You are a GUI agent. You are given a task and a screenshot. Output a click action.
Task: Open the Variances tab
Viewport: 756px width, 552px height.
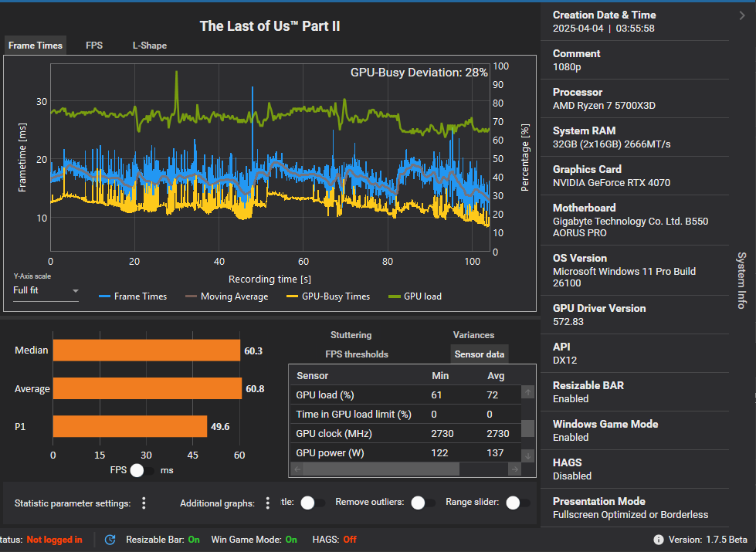(473, 335)
